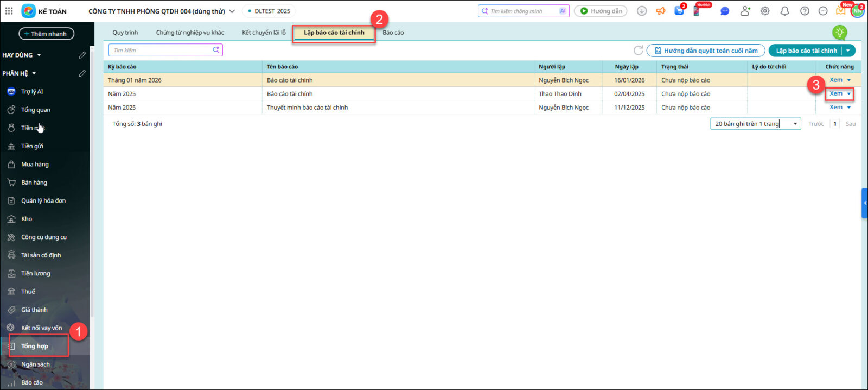Switch to the Kết chuyển lãi lỗ tab

point(264,33)
